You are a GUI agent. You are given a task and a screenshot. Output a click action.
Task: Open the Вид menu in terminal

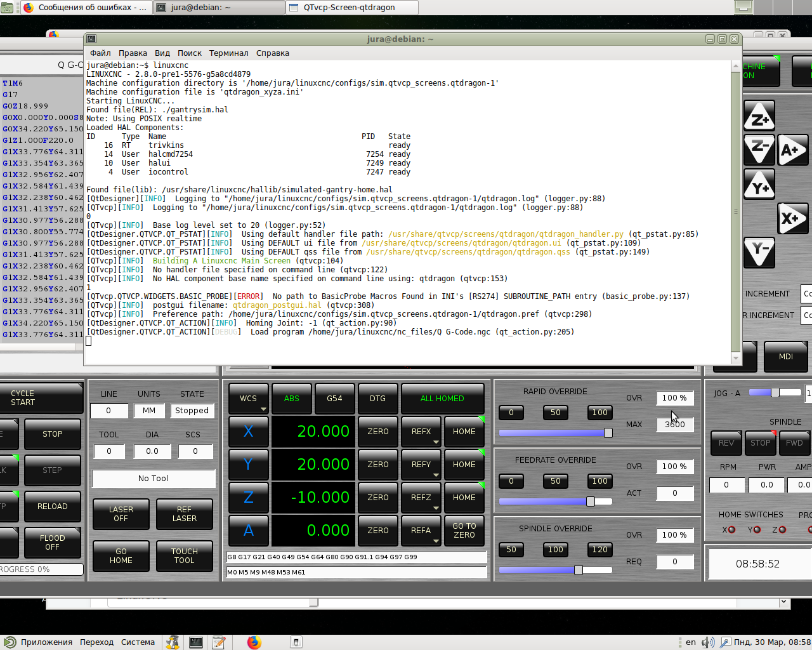(162, 53)
